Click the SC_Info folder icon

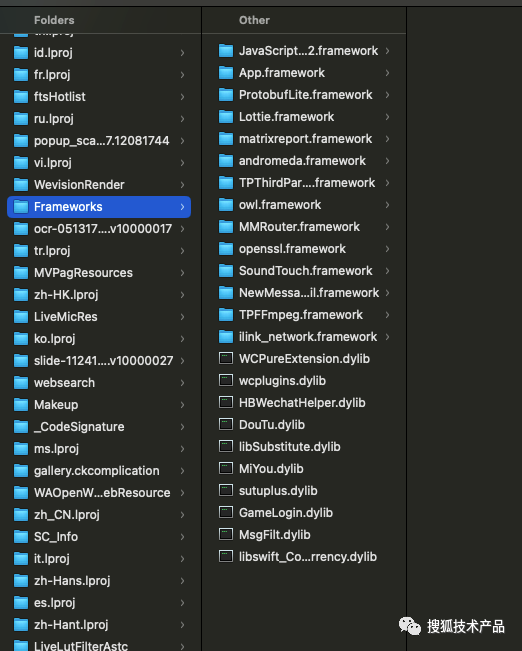pos(21,536)
